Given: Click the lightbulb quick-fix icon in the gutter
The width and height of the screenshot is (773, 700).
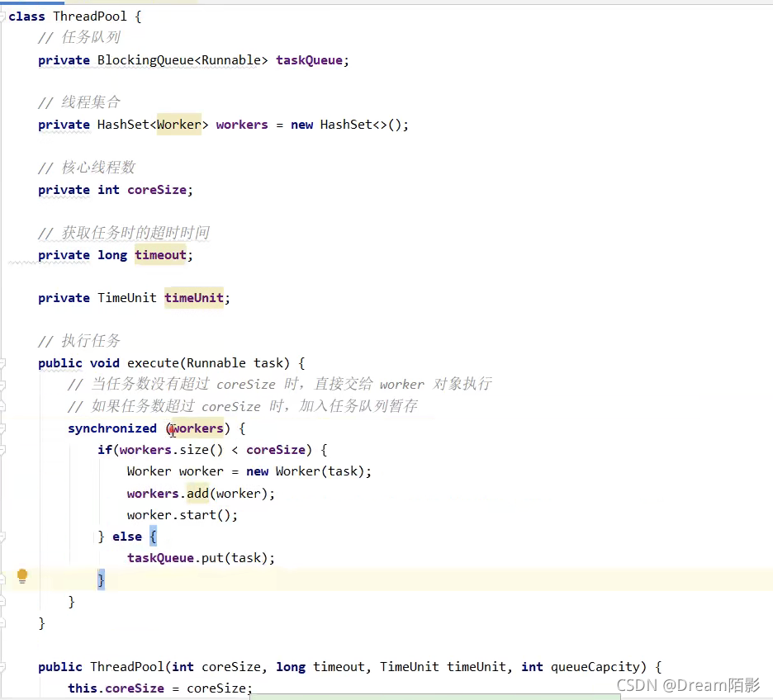Looking at the screenshot, I should [22, 576].
